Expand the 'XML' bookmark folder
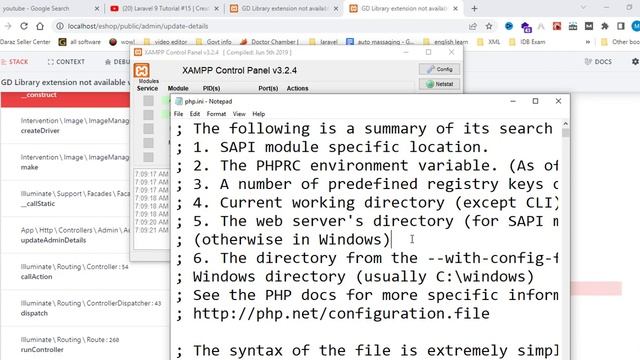 click(x=489, y=42)
